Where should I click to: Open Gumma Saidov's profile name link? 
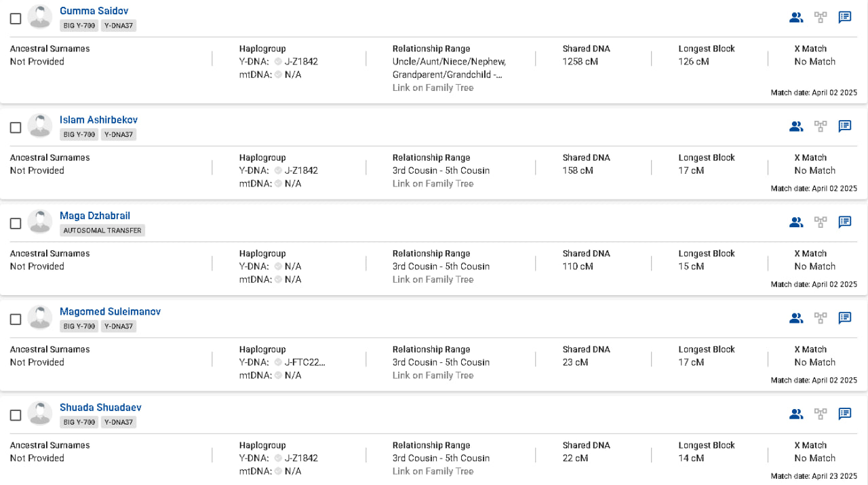(94, 11)
